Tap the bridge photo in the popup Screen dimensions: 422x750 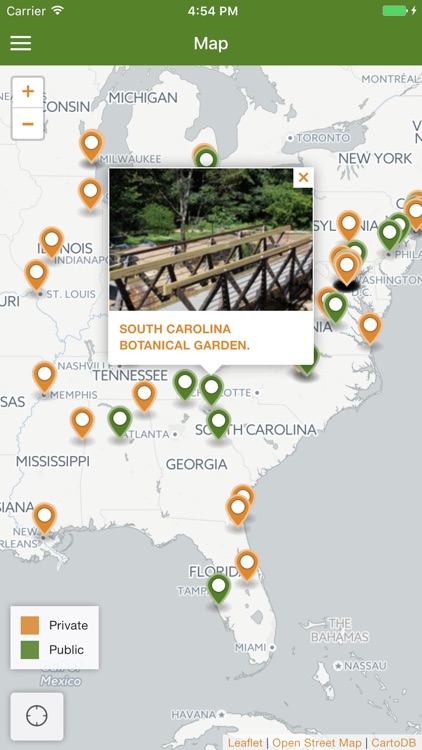(211, 239)
